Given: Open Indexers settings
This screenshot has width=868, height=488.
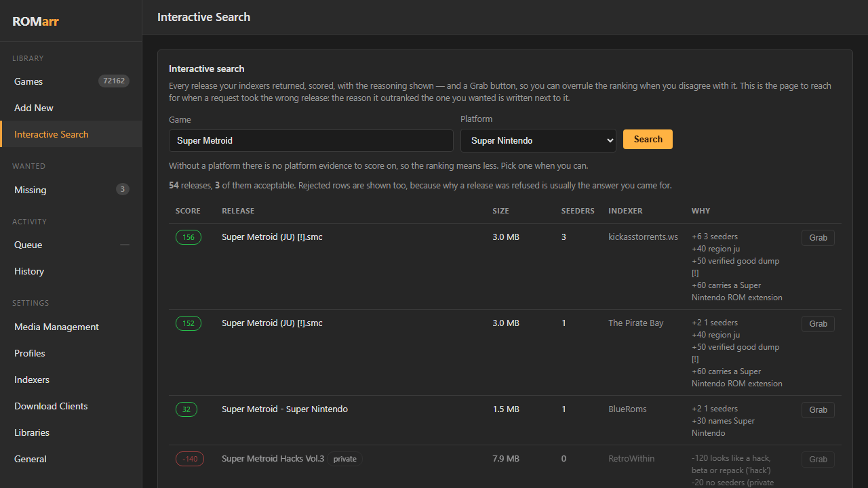Looking at the screenshot, I should coord(71,380).
